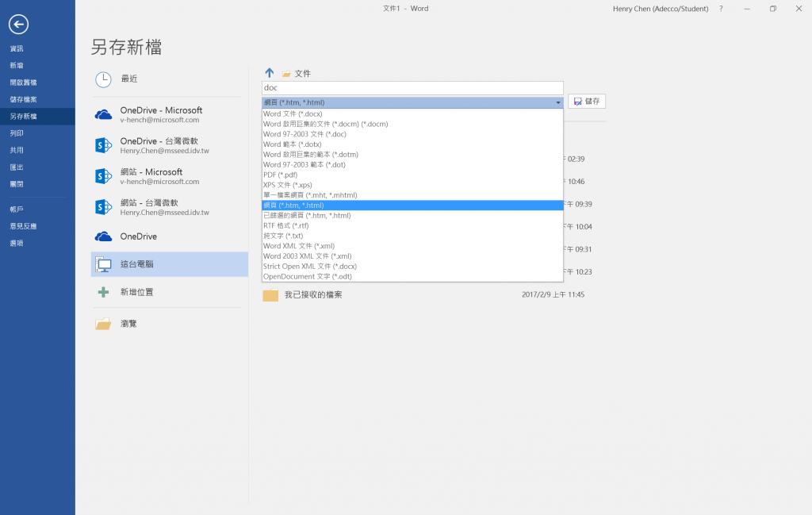Click the 儲存 save button
This screenshot has height=515, width=812.
click(x=587, y=102)
